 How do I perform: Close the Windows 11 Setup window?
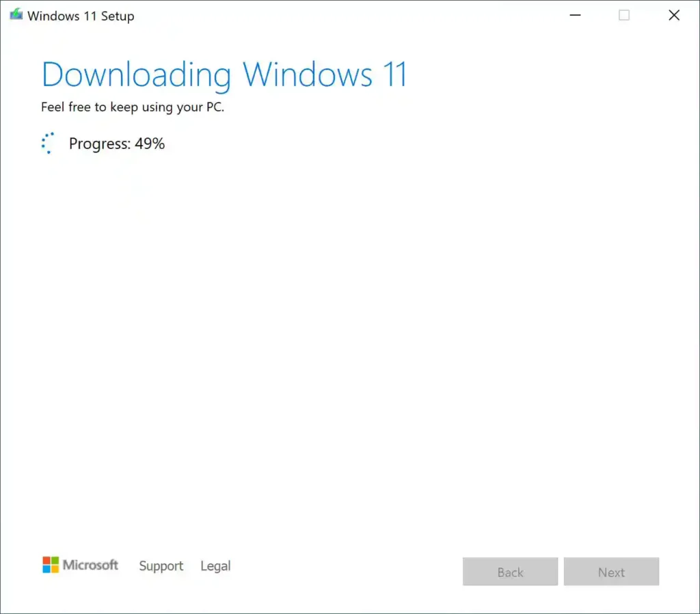674,15
